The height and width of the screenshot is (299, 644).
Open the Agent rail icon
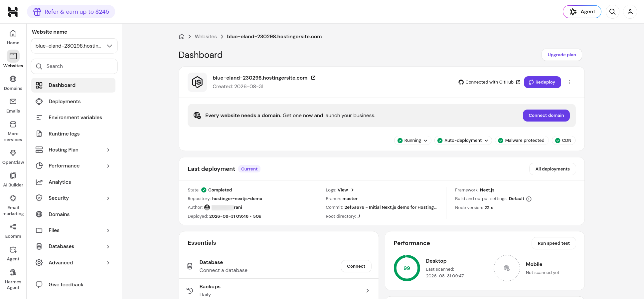coord(13,249)
